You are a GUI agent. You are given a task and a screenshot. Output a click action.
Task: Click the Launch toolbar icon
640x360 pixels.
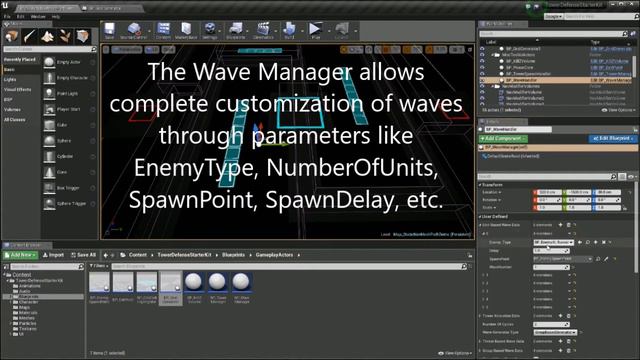(x=342, y=30)
